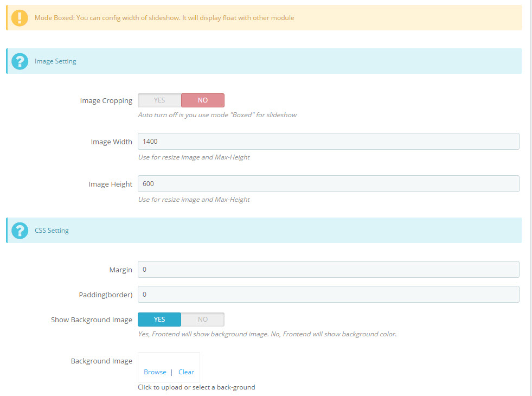
Task: Click Browse to upload background image
Action: click(x=155, y=372)
